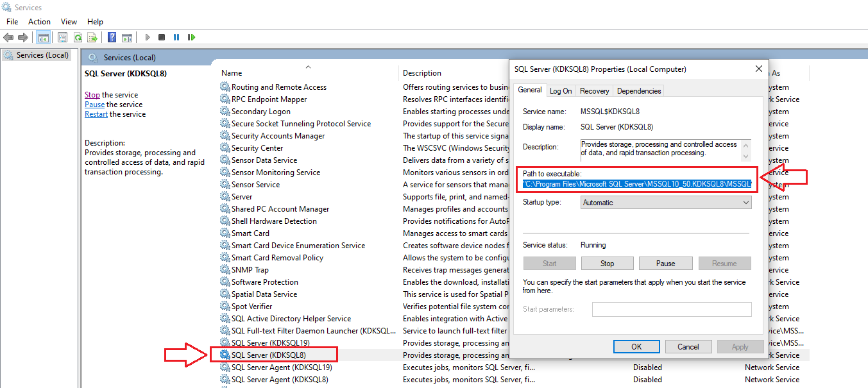
Task: Click the Start Service play icon in the toolbar
Action: pos(148,37)
